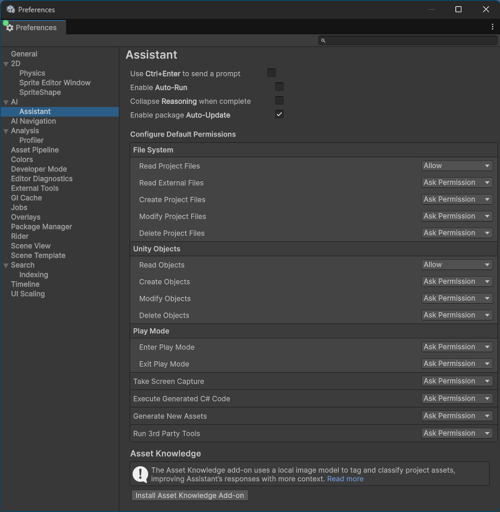Open the Delete Objects permission dropdown
500x512 pixels.
pos(457,315)
